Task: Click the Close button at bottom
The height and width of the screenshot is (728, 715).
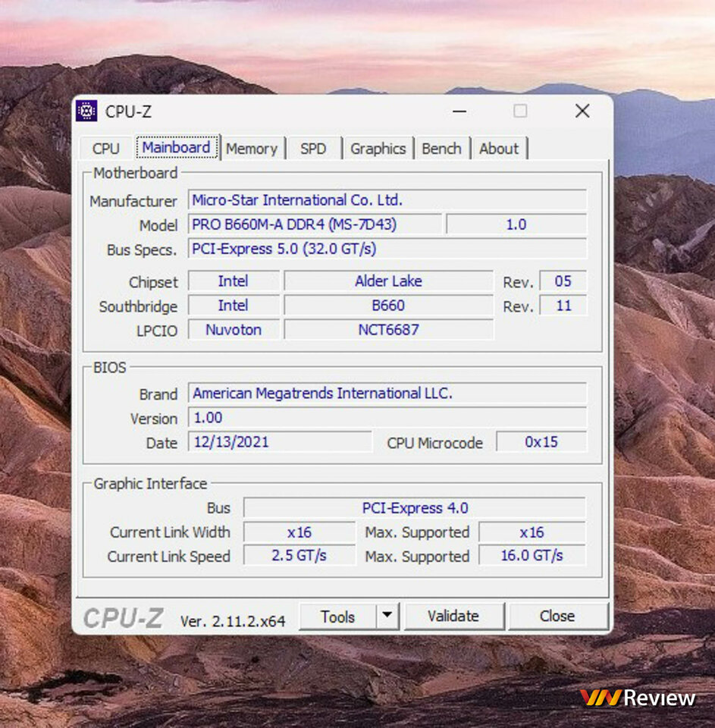Action: (557, 616)
